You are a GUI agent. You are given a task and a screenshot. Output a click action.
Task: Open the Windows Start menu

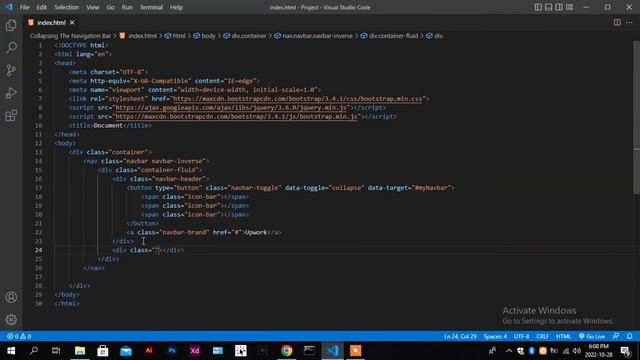click(x=11, y=351)
